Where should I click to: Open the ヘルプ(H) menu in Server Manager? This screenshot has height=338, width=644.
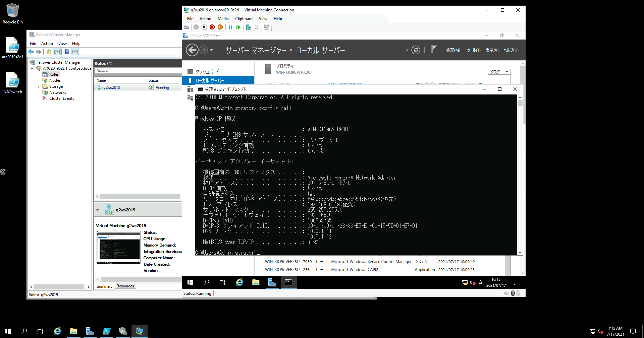click(x=511, y=50)
